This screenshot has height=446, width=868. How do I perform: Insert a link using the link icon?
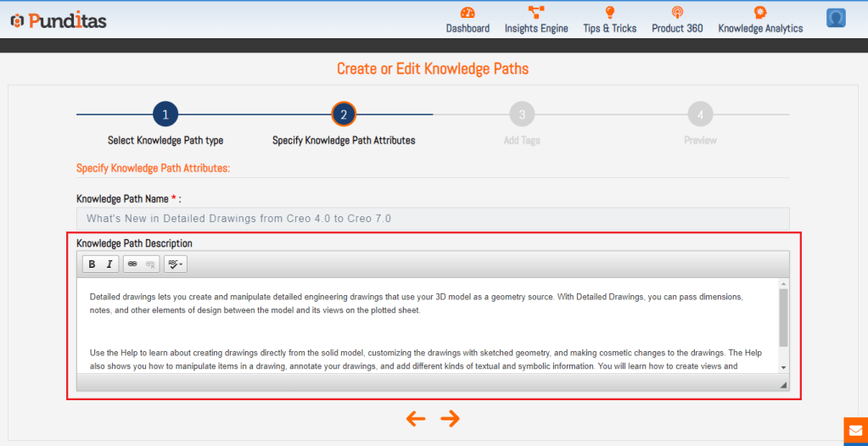[x=132, y=265]
